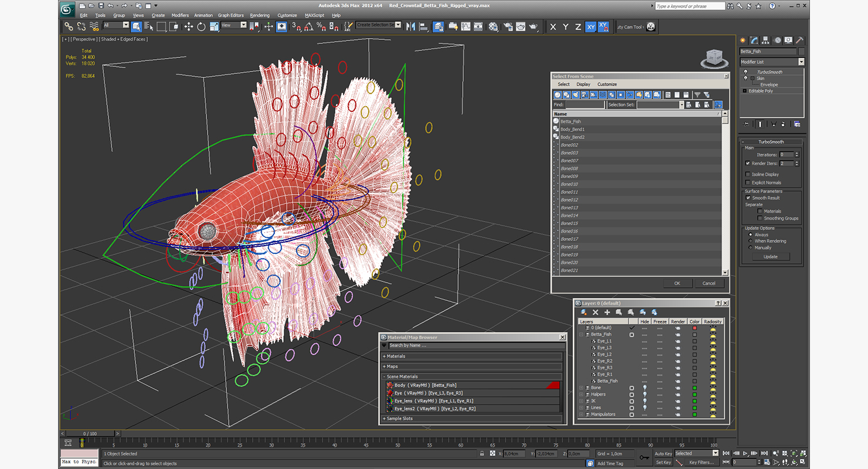Click Cancel in Select From Scene dialog
The width and height of the screenshot is (868, 469).
pos(708,283)
